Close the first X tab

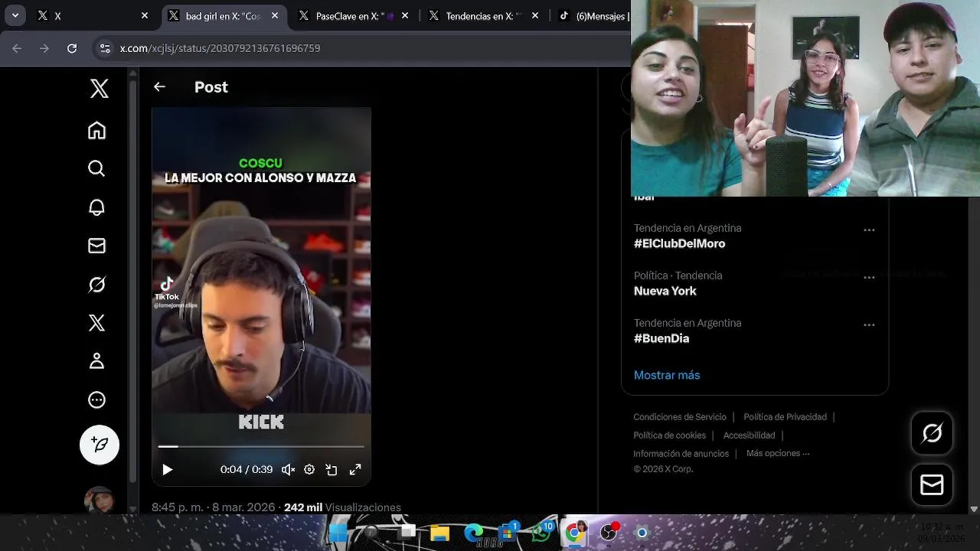(145, 15)
